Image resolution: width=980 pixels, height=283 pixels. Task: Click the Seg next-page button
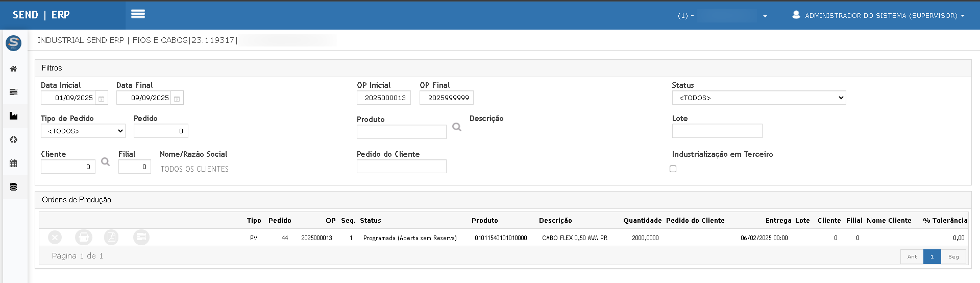tap(953, 256)
